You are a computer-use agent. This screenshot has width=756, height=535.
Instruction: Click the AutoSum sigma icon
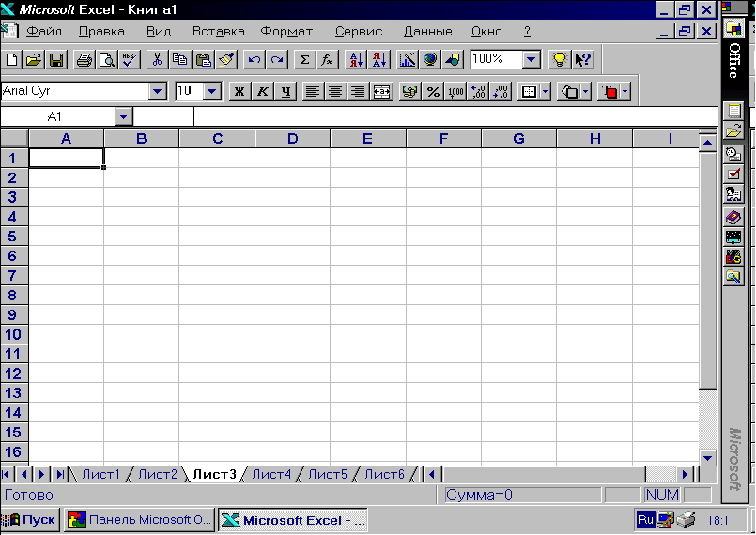point(304,60)
